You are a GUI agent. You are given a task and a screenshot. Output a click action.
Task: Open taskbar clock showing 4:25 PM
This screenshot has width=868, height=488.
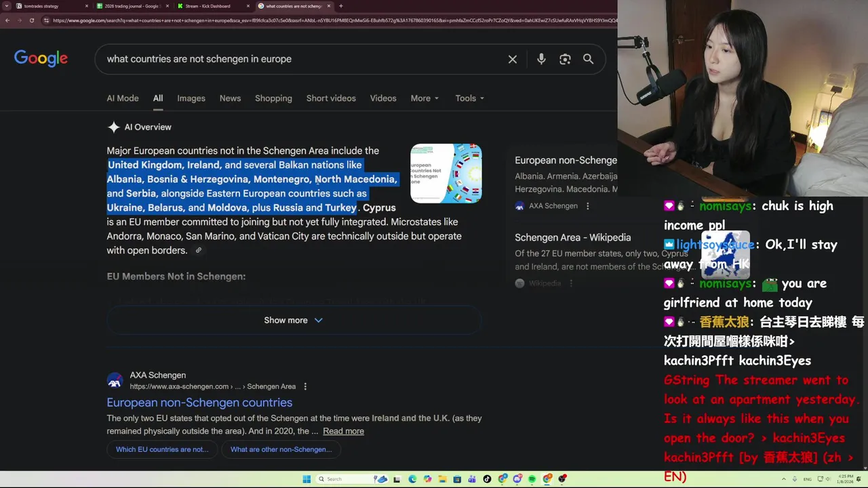pyautogui.click(x=845, y=479)
